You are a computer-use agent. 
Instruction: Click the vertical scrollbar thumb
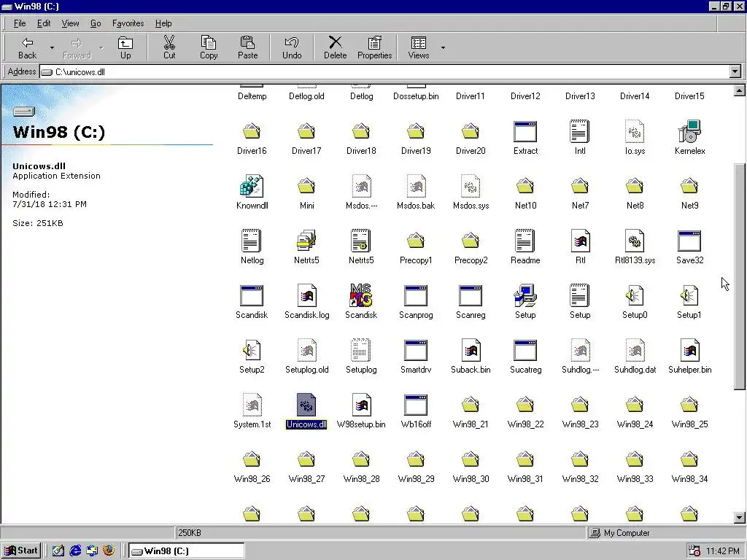coord(740,276)
